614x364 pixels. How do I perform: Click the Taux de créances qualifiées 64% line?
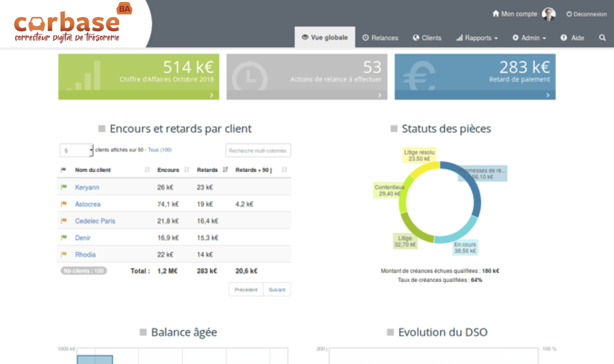click(x=440, y=280)
